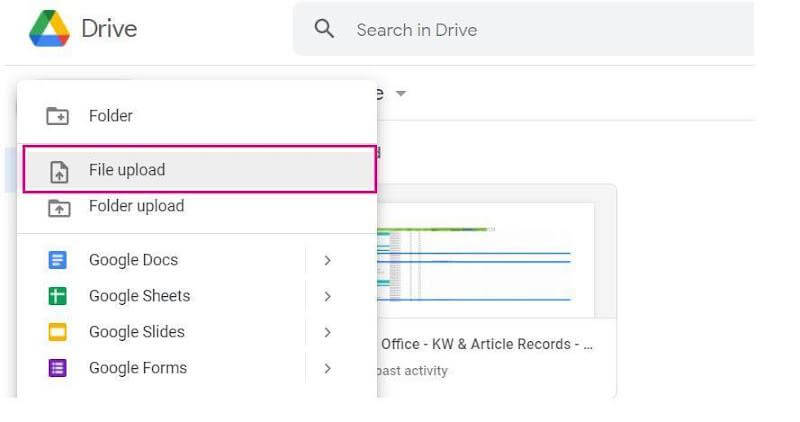Open the My Drive dropdown arrow
This screenshot has height=422, width=800.
click(x=401, y=94)
